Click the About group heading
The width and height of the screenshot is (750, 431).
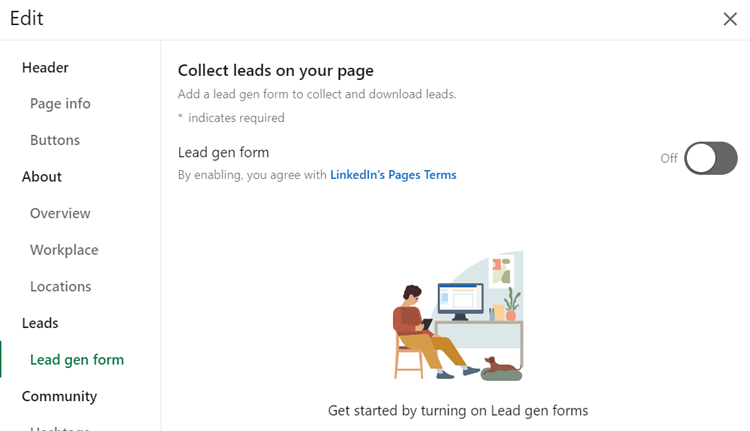pyautogui.click(x=42, y=177)
